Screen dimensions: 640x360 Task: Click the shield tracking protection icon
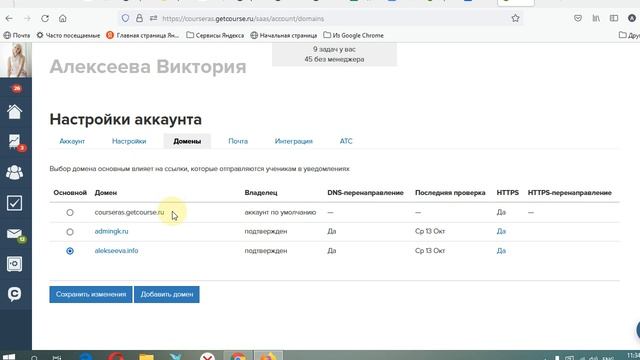click(125, 18)
